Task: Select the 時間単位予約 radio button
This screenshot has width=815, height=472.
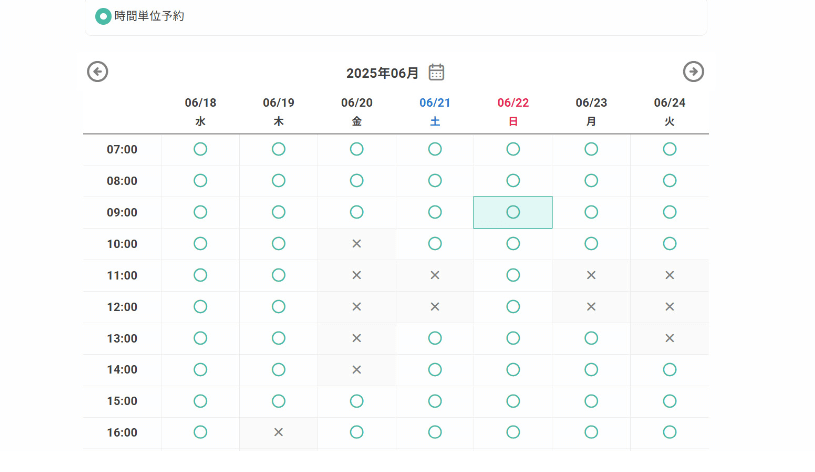Action: pos(103,17)
